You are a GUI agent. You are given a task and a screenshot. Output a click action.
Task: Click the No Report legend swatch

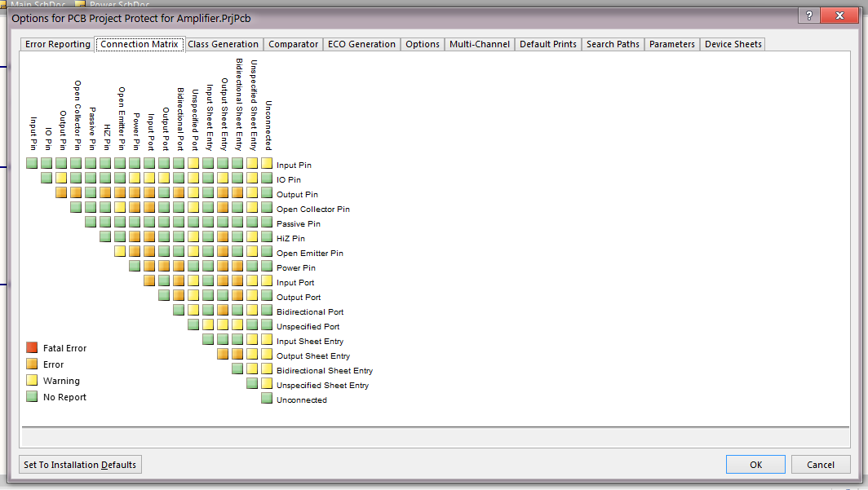[x=32, y=397]
